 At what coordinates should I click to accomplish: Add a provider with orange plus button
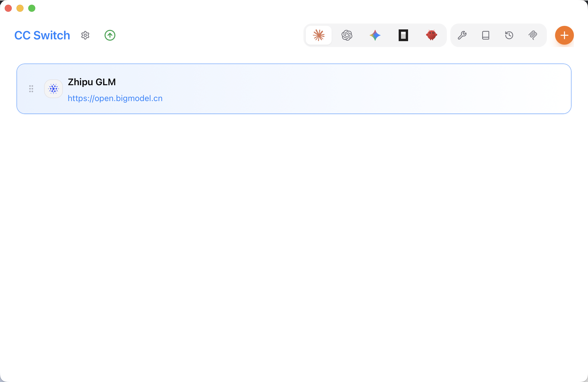(x=564, y=35)
